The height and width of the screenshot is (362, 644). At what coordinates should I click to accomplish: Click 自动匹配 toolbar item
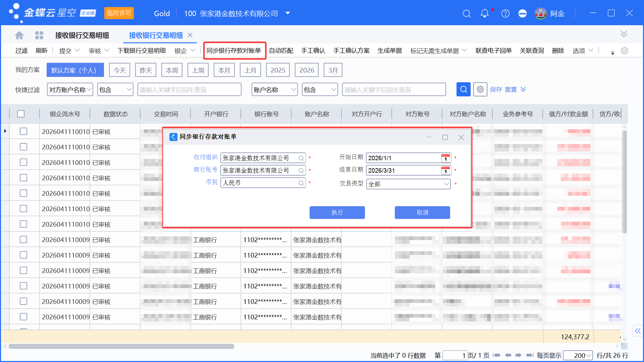281,51
